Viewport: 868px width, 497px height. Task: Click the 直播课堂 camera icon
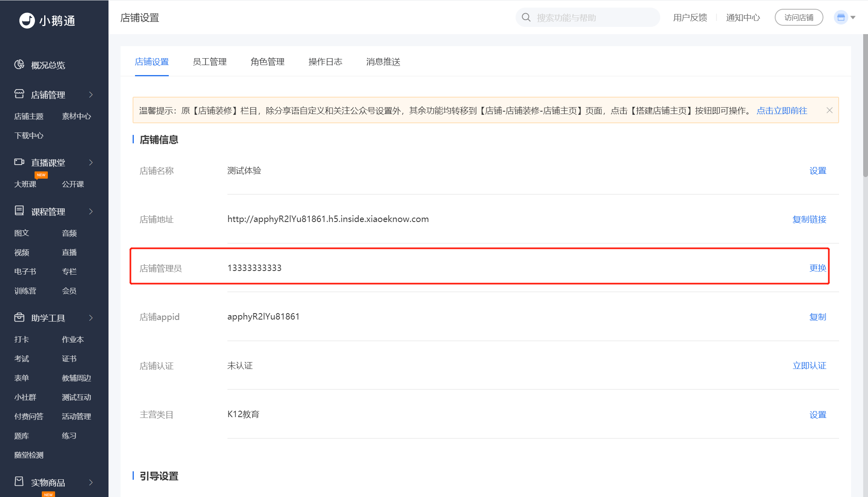19,162
